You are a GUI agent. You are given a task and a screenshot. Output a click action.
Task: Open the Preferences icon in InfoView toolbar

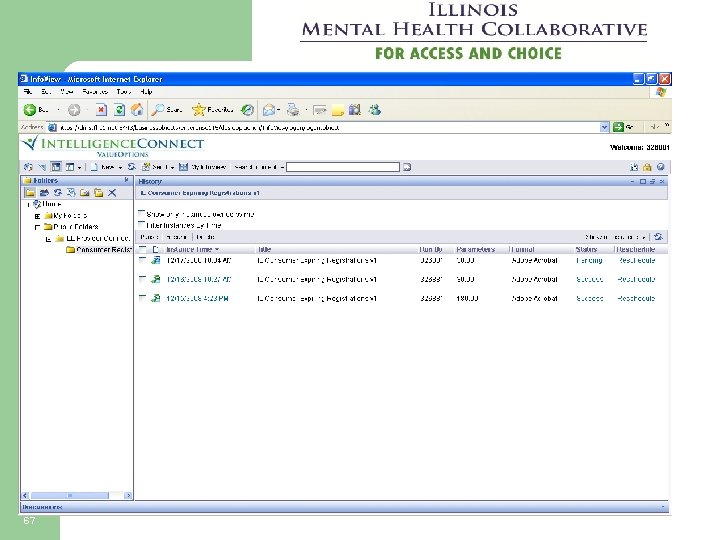(634, 167)
